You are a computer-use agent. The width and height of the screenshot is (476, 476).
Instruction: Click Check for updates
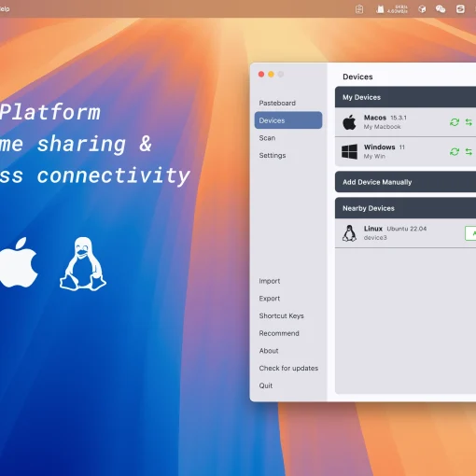click(x=288, y=368)
